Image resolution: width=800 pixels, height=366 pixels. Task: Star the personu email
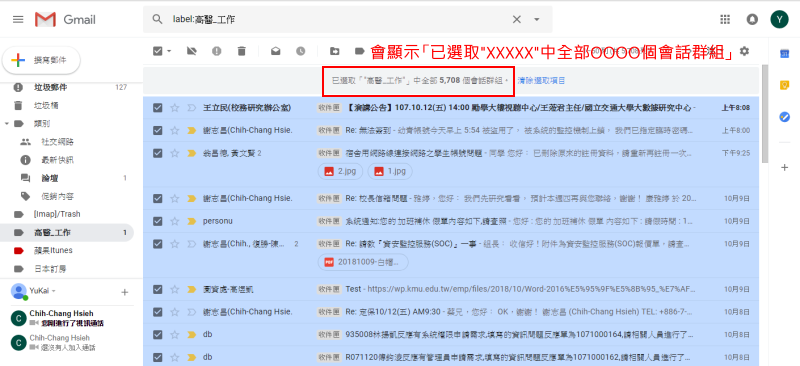click(x=174, y=221)
